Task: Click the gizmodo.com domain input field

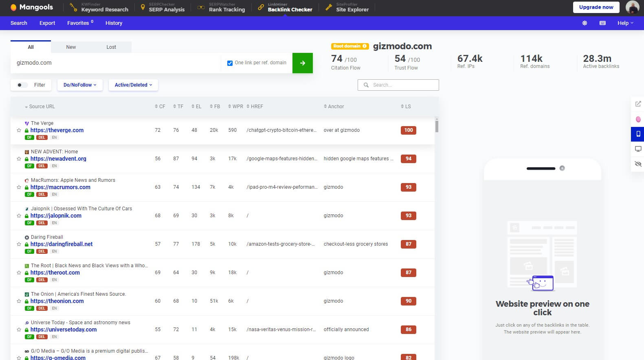Action: pyautogui.click(x=116, y=63)
